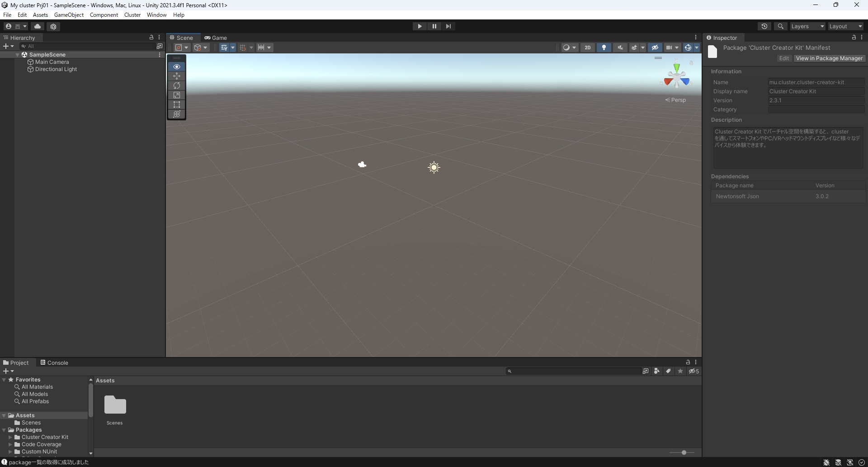868x467 pixels.
Task: Switch to the Game tab
Action: (x=216, y=38)
